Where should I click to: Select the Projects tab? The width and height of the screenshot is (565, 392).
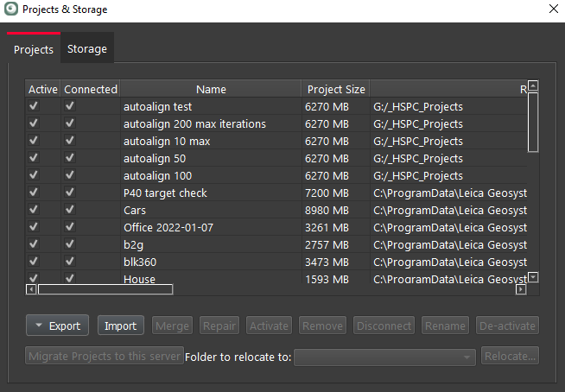click(34, 49)
